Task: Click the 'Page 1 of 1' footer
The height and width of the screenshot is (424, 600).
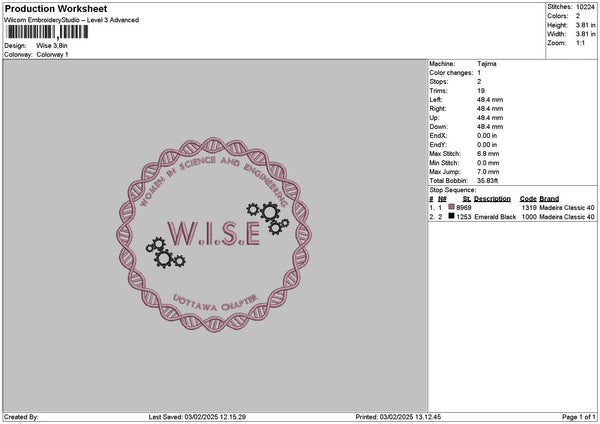Action: 579,417
